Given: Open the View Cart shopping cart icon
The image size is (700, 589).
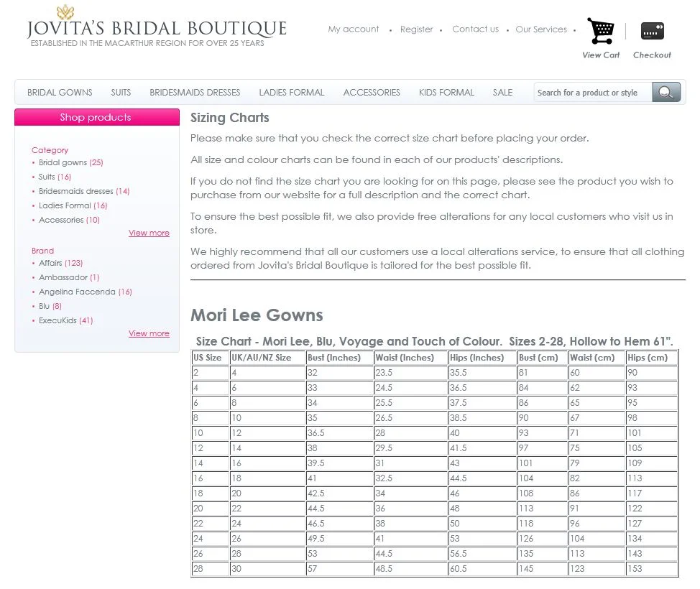Looking at the screenshot, I should (600, 31).
